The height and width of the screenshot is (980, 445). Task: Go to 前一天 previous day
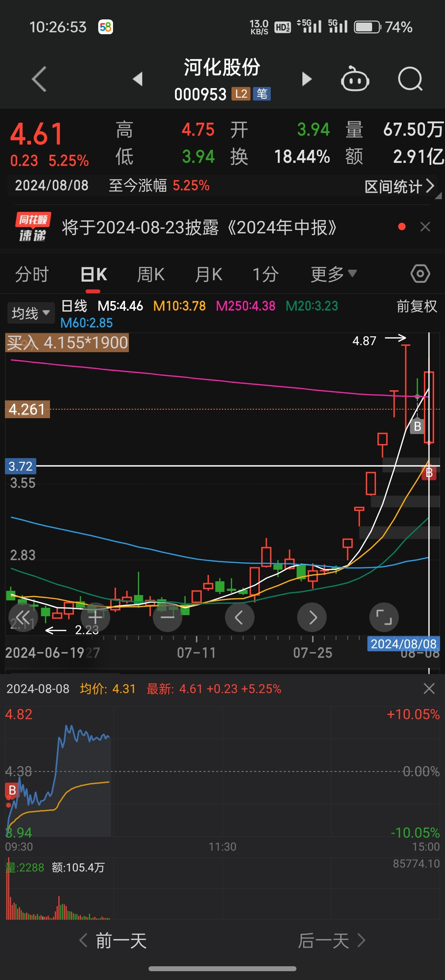click(x=114, y=941)
